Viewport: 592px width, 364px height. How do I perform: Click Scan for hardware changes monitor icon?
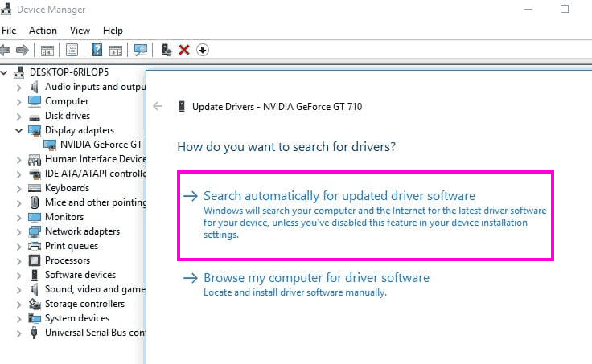[141, 50]
